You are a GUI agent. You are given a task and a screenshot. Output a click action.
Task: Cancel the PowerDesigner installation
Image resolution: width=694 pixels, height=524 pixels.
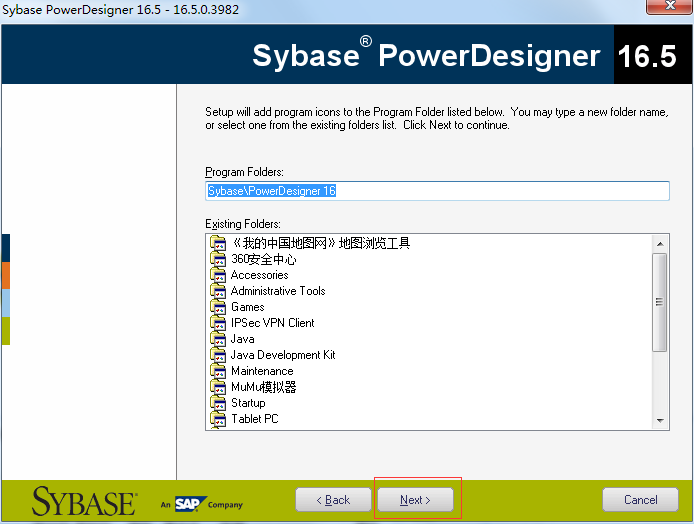pos(640,500)
